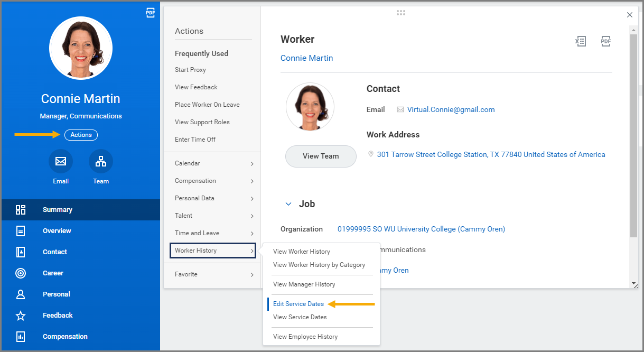Click the Actions button under name

pos(81,135)
